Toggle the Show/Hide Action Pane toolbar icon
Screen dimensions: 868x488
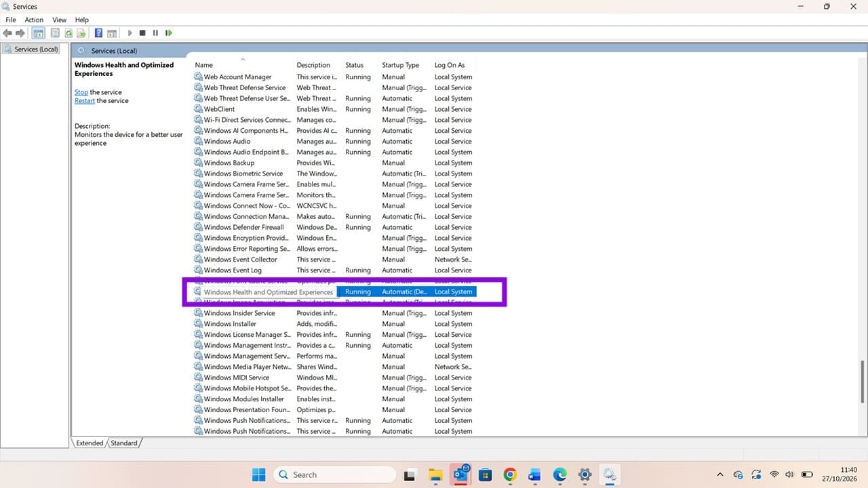(112, 33)
